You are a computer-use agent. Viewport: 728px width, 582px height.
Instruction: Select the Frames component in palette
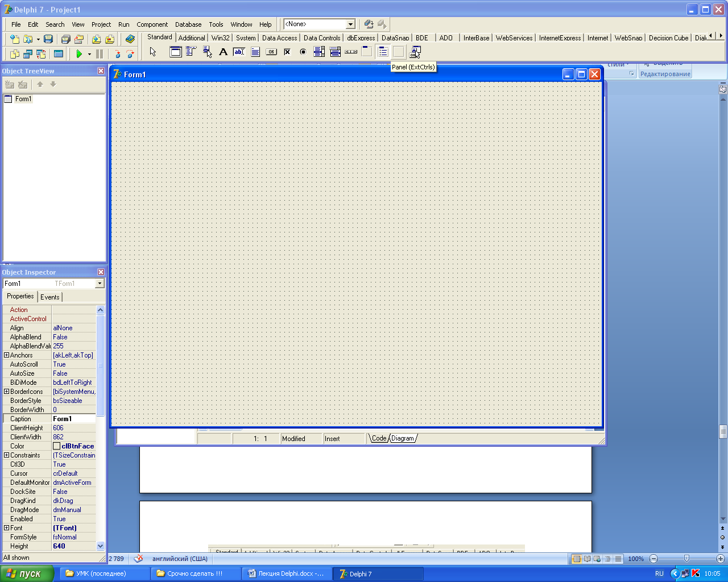tap(176, 52)
